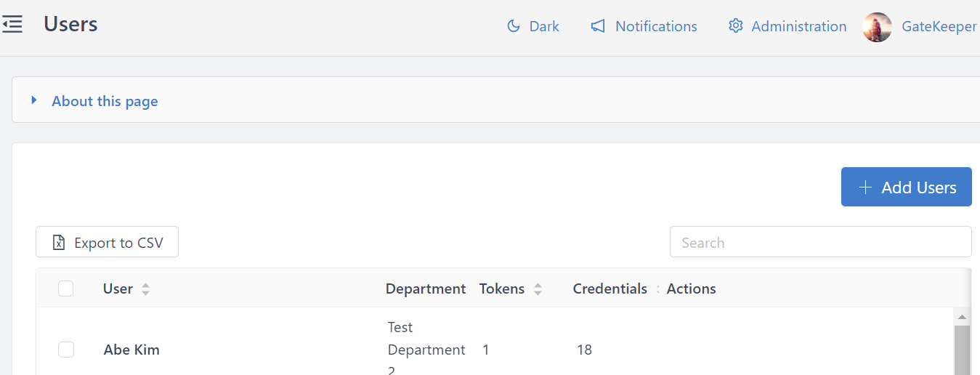
Task: Sort by User column arrows
Action: (145, 289)
